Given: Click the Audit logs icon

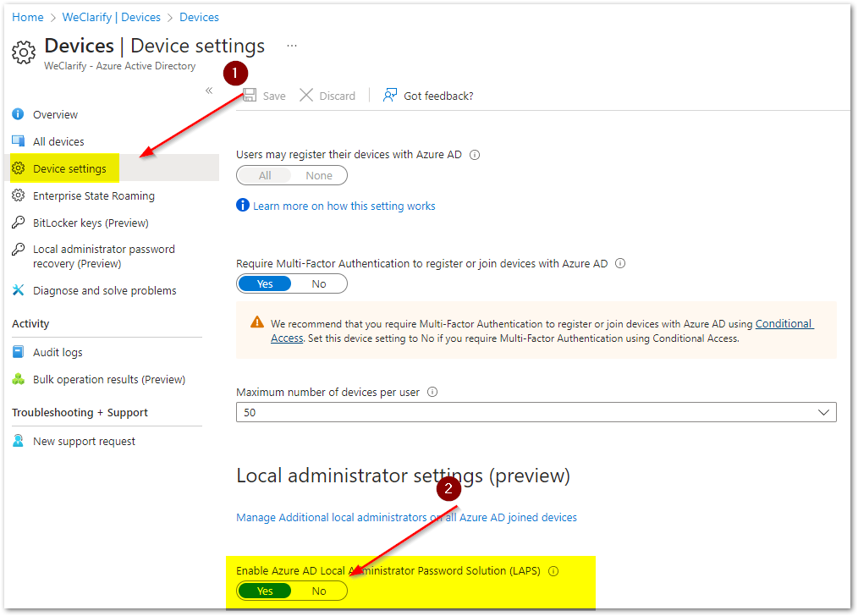Looking at the screenshot, I should point(18,352).
